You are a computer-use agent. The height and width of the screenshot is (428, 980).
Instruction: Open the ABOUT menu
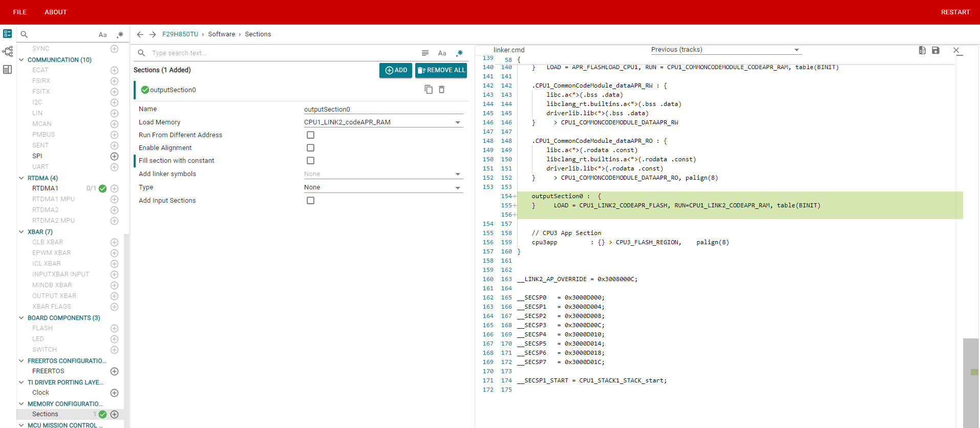pyautogui.click(x=56, y=12)
